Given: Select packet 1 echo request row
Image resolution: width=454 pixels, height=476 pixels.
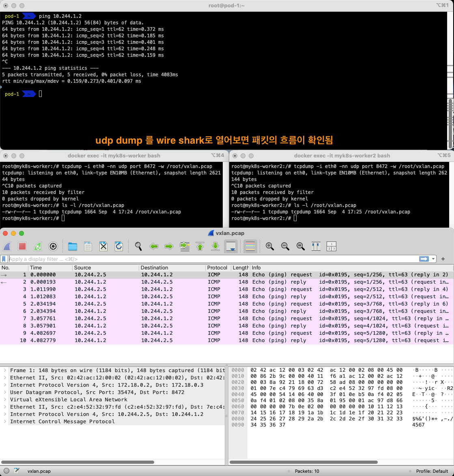Looking at the screenshot, I should pyautogui.click(x=227, y=275).
